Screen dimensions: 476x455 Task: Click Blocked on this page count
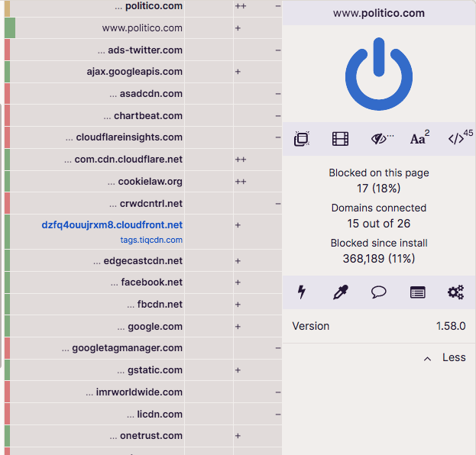pos(378,189)
